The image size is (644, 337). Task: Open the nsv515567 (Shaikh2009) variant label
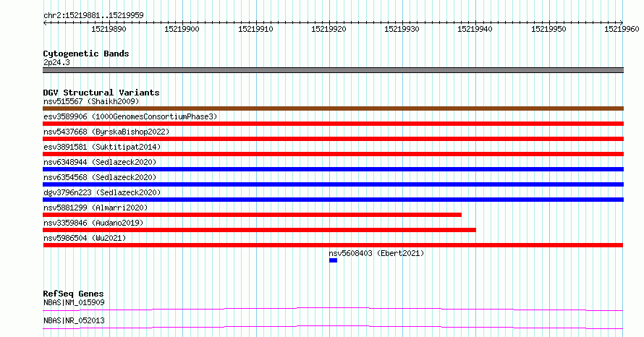click(x=91, y=101)
